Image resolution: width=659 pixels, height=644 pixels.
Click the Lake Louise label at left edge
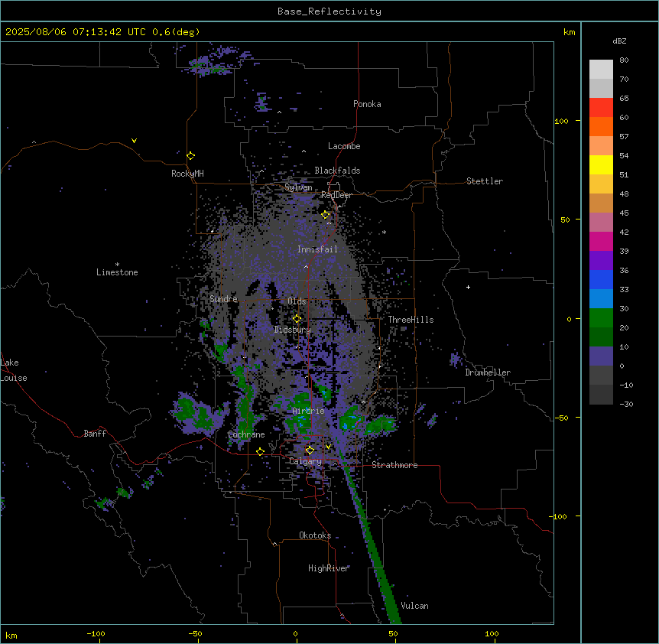tap(14, 370)
